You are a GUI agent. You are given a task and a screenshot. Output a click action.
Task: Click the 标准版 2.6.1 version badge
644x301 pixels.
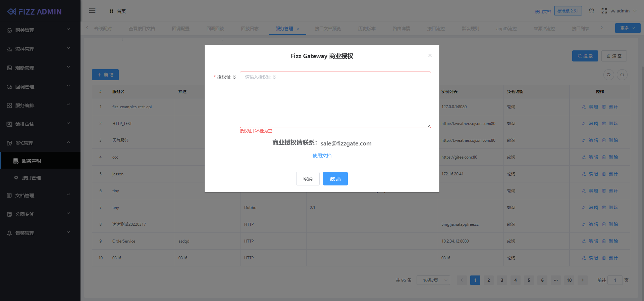(x=568, y=11)
